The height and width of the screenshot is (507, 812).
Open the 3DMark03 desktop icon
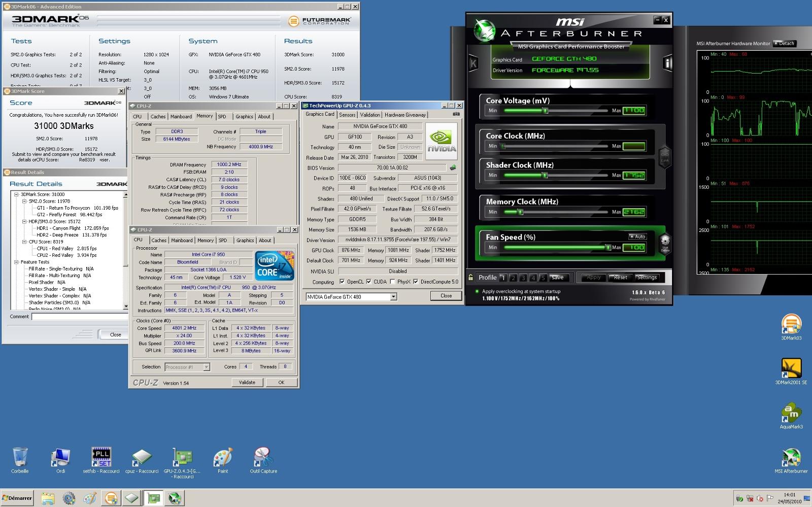791,327
